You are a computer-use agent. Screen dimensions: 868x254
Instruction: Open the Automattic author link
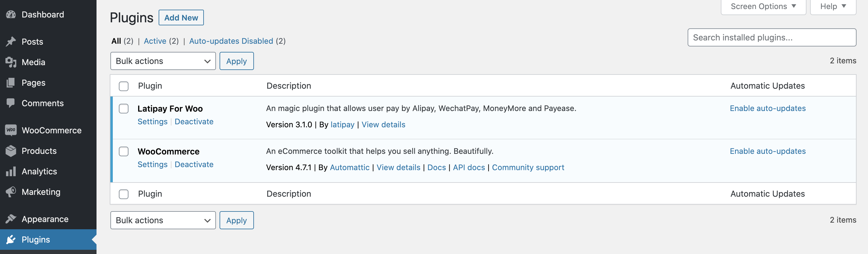pos(350,167)
